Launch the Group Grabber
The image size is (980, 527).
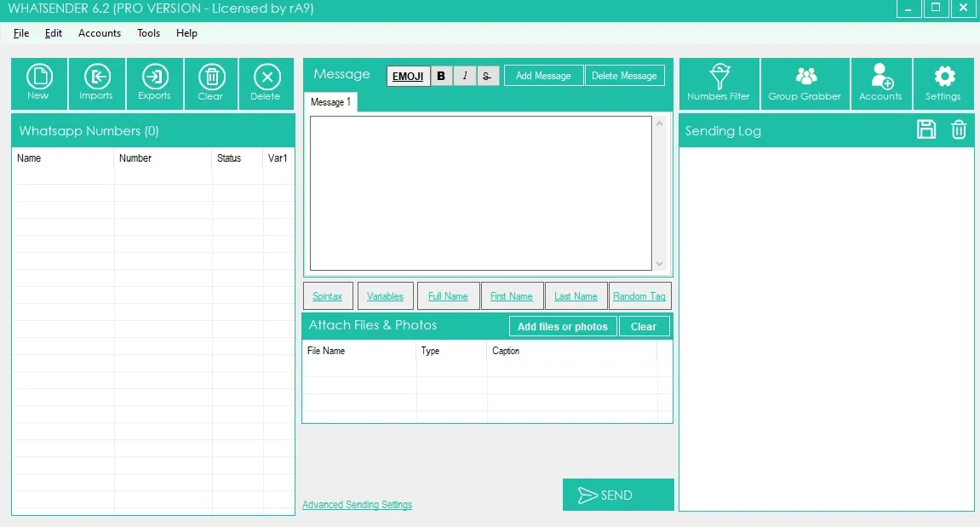805,83
